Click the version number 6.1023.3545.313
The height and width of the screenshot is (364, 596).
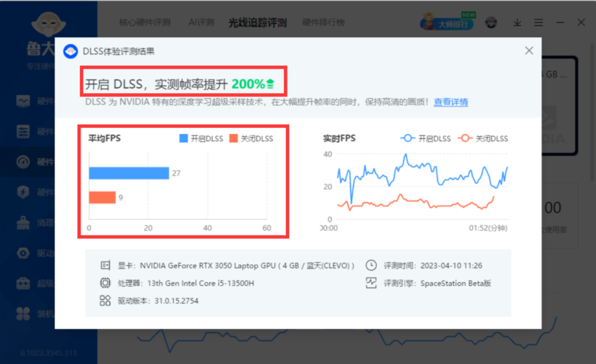tap(48, 353)
